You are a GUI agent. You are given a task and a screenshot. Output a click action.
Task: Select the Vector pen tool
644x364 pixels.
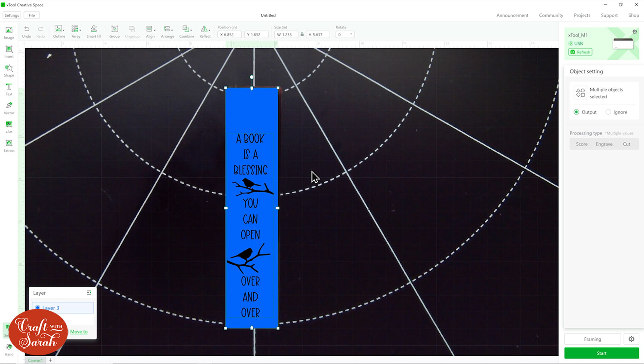tap(9, 108)
